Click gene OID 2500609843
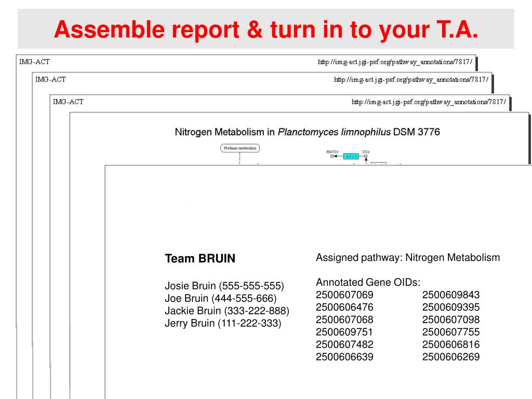The width and height of the screenshot is (532, 399). (451, 295)
